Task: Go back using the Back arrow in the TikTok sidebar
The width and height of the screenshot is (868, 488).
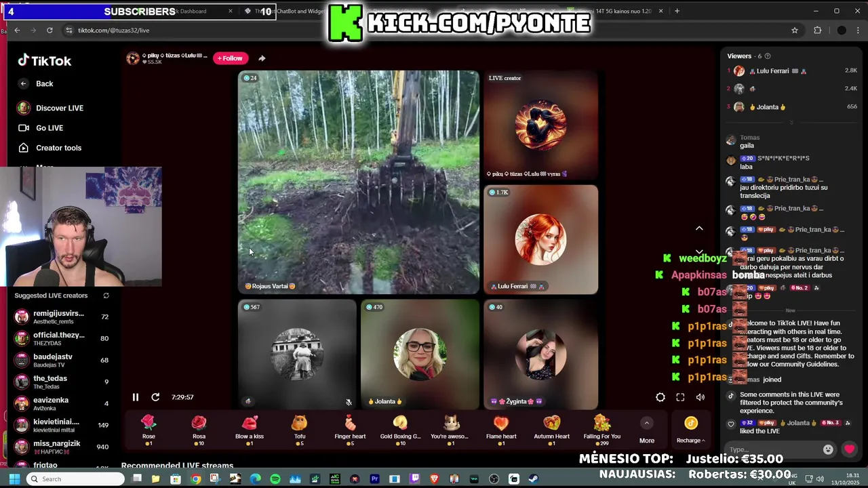Action: point(24,83)
